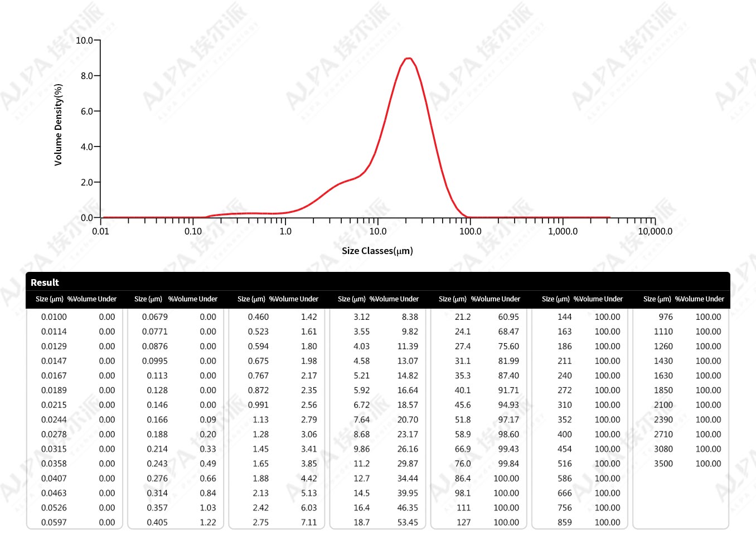Click volume under value 2.56
The width and height of the screenshot is (756, 546).
(x=309, y=405)
